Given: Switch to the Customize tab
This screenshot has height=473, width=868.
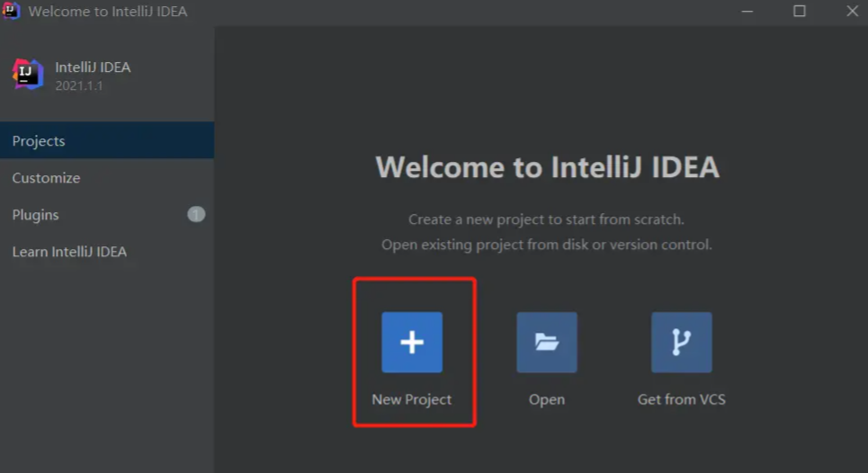Looking at the screenshot, I should tap(107, 177).
